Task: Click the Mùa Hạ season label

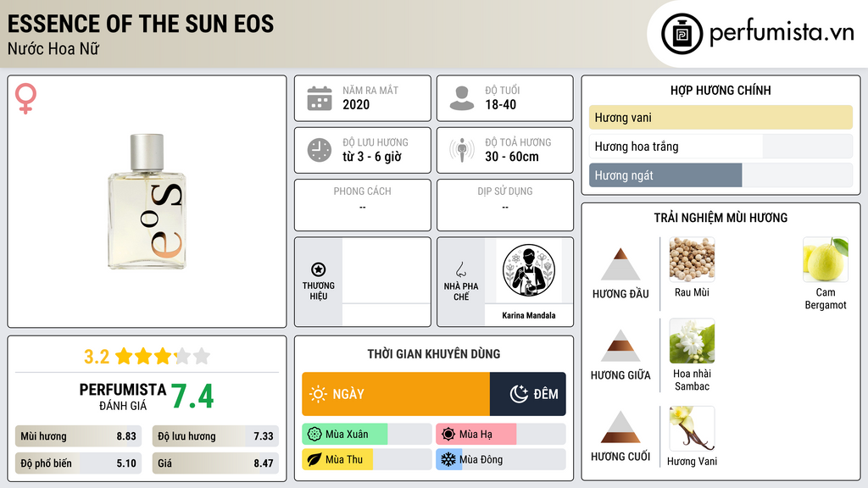Action: tap(476, 435)
